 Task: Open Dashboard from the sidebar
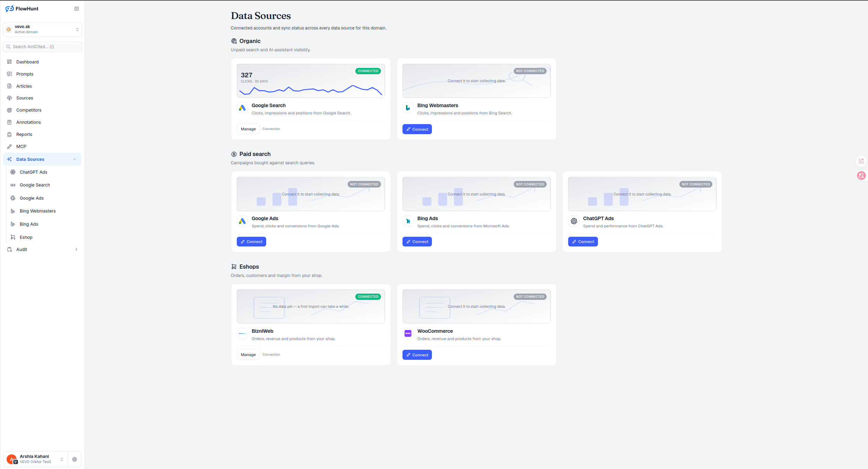click(x=42, y=62)
